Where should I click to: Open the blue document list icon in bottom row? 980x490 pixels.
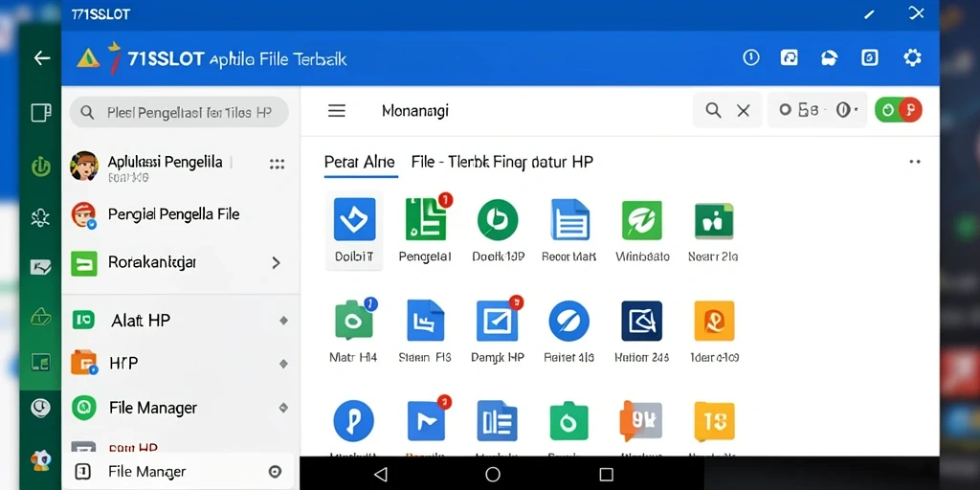pos(498,421)
